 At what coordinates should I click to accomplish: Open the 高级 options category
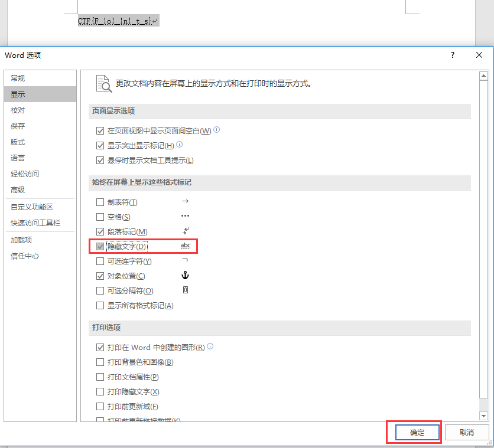point(18,190)
